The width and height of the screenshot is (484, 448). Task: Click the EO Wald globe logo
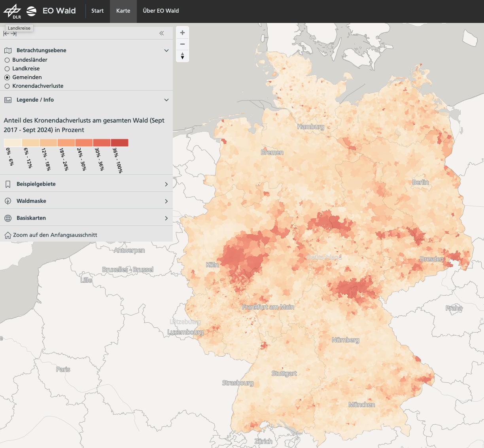click(x=32, y=11)
